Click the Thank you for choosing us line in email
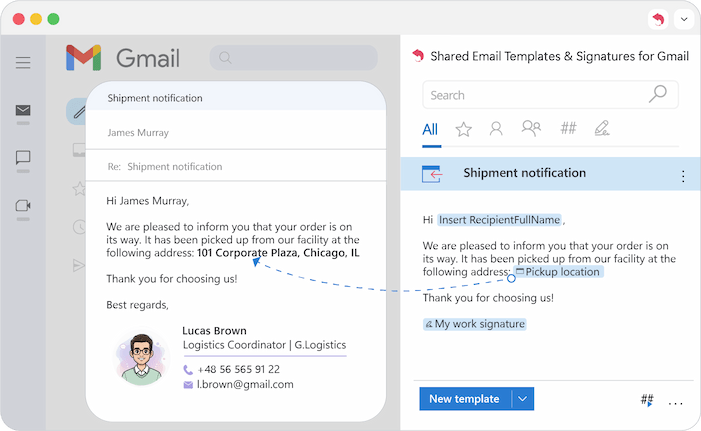Screen dimensions: 701x431 coord(172,279)
